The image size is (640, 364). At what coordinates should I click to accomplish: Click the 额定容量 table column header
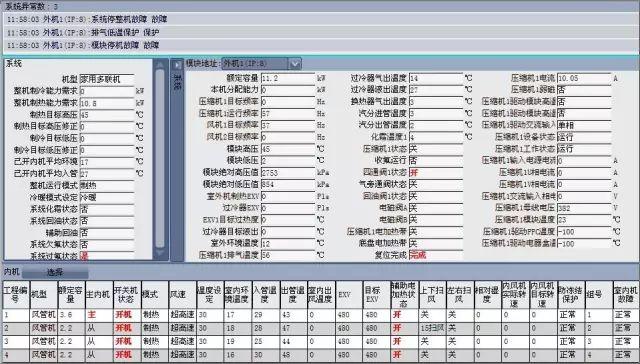71,294
